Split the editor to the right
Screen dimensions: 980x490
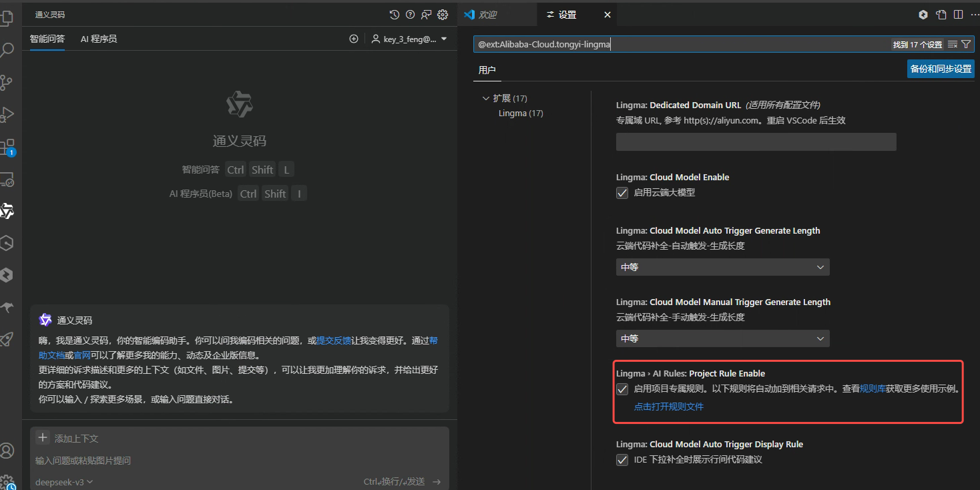tap(958, 15)
